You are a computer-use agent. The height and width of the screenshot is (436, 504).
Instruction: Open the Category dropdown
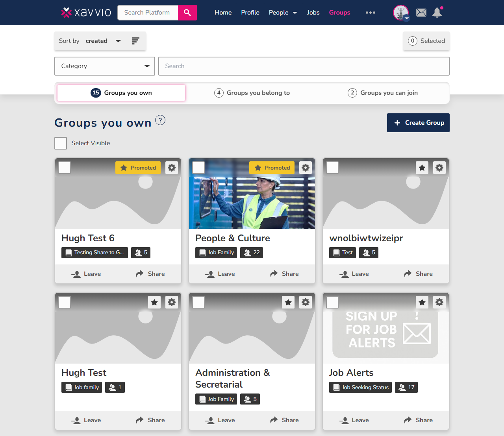coord(105,66)
